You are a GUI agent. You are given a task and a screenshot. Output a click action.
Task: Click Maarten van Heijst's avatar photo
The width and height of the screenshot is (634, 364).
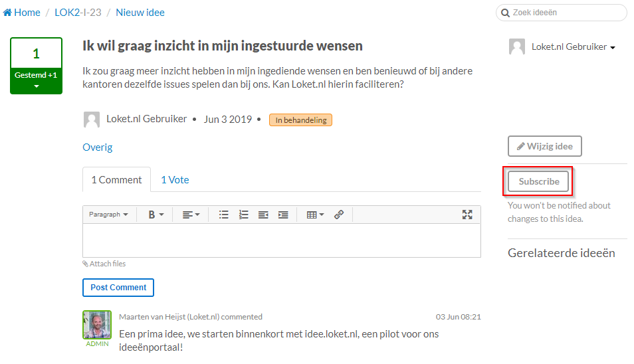click(x=97, y=325)
